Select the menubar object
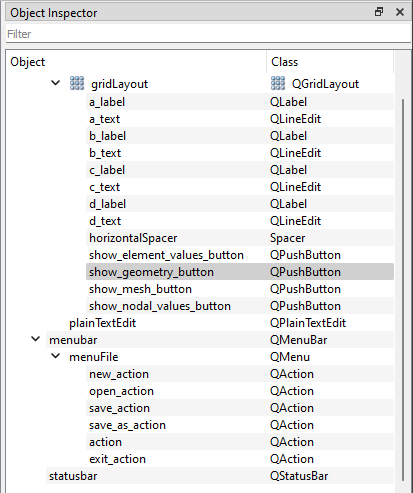Screen dimensions: 413x493 point(73,340)
